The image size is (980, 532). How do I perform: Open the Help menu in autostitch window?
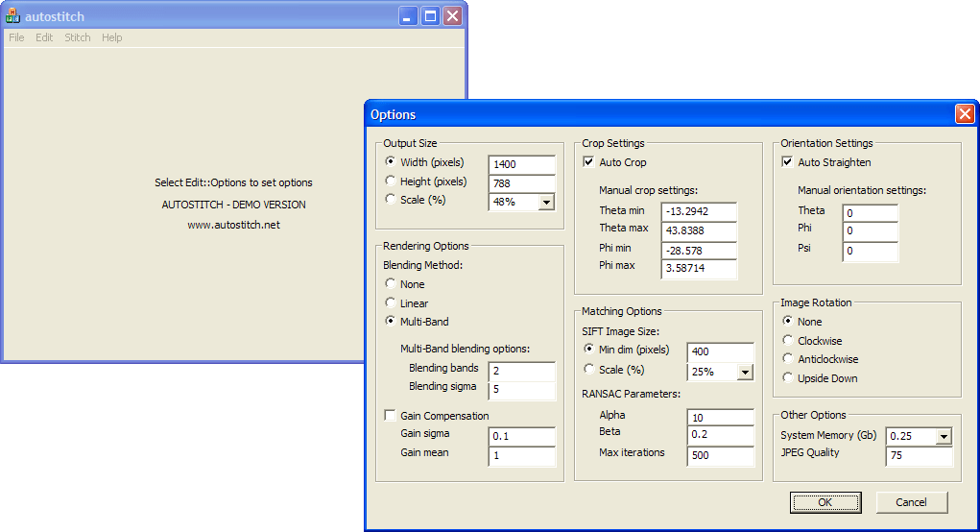[x=112, y=37]
